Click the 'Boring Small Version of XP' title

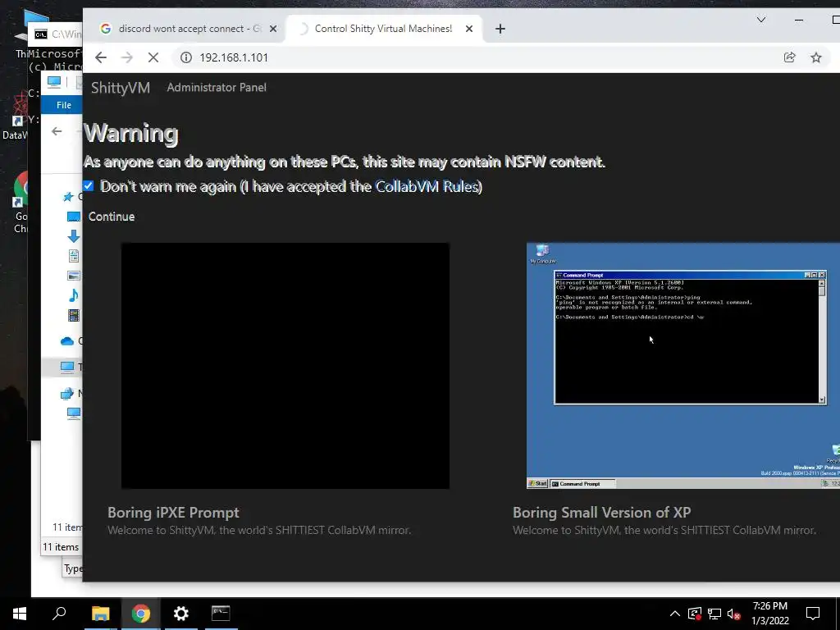(601, 513)
